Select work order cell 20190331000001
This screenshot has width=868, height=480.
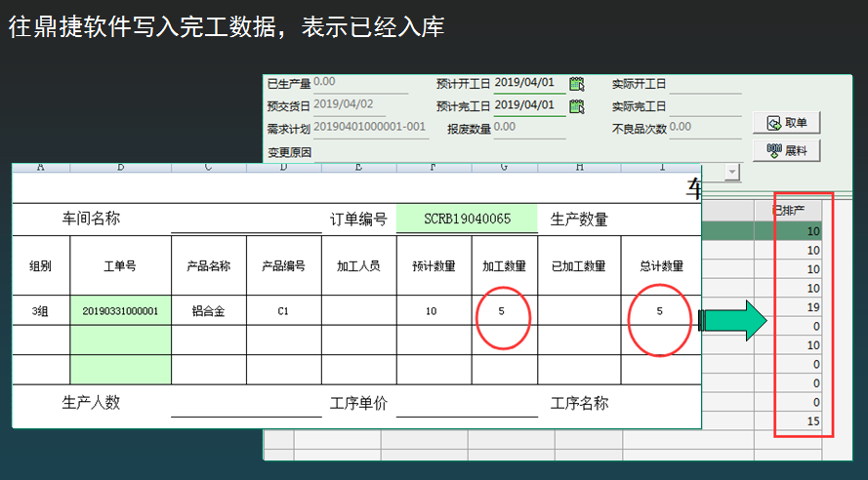[120, 311]
